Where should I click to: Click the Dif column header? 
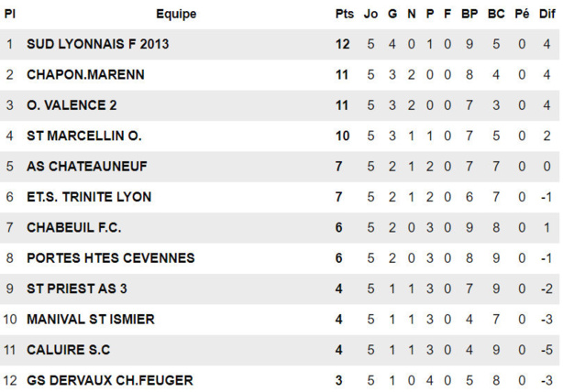click(546, 14)
